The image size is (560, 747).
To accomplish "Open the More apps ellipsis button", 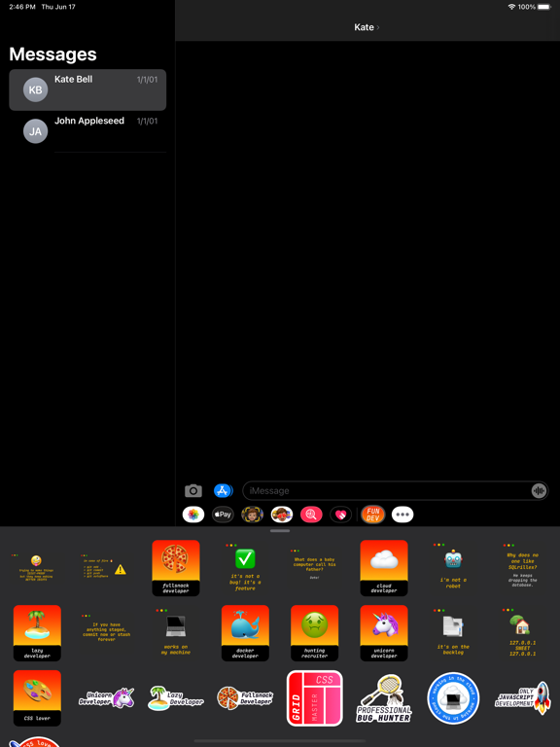I will point(402,515).
